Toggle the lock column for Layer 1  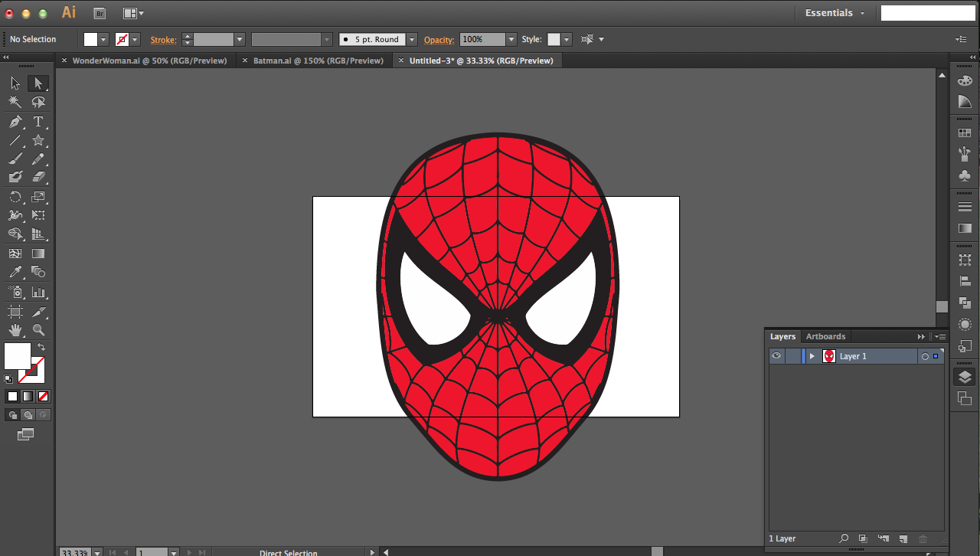click(x=792, y=356)
